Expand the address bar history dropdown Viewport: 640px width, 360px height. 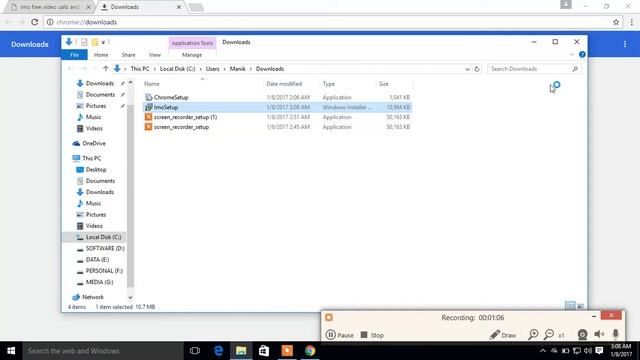pos(467,69)
